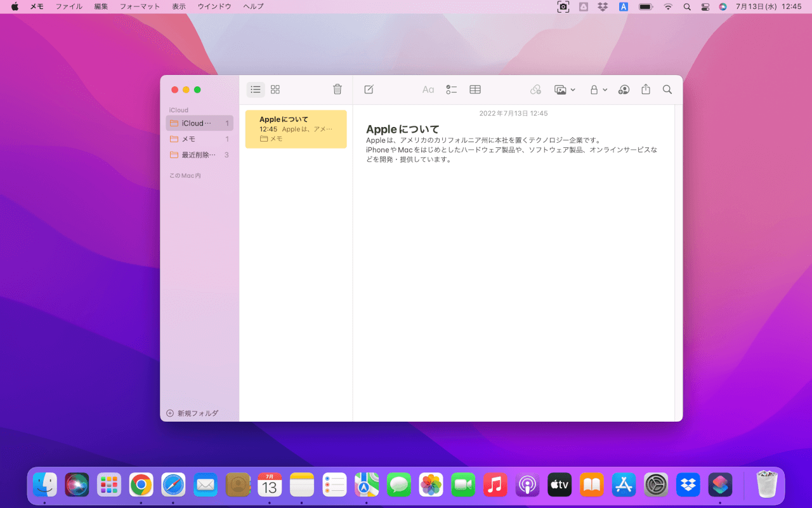
Task: Select the 最近削除 folder
Action: click(x=199, y=155)
